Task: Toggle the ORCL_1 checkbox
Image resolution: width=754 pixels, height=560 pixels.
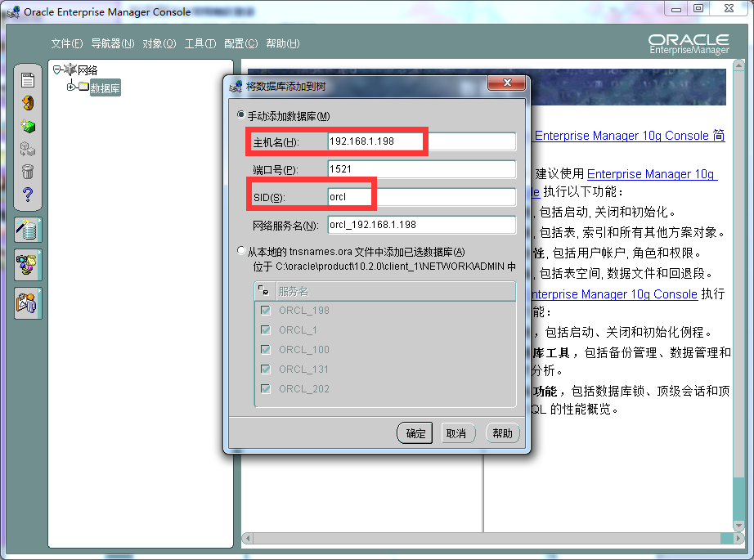Action: coord(266,329)
